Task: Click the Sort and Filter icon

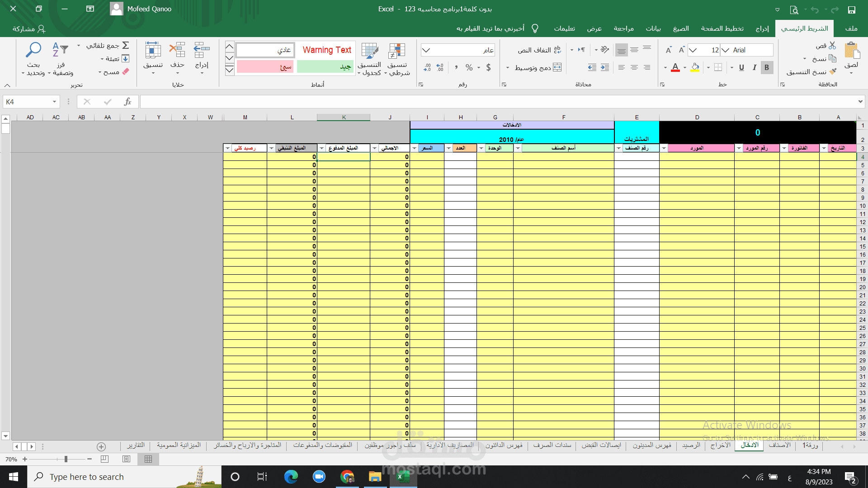Action: [x=60, y=50]
